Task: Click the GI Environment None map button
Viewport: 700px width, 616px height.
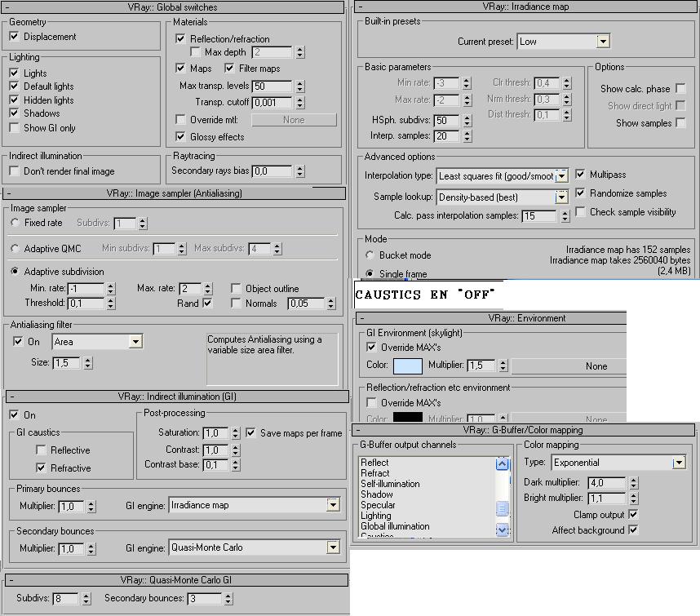Action: coord(569,366)
